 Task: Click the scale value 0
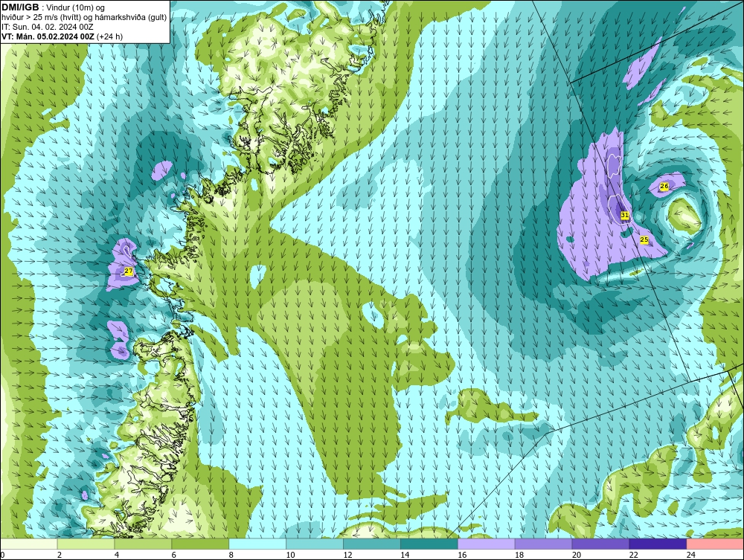pos(3,555)
